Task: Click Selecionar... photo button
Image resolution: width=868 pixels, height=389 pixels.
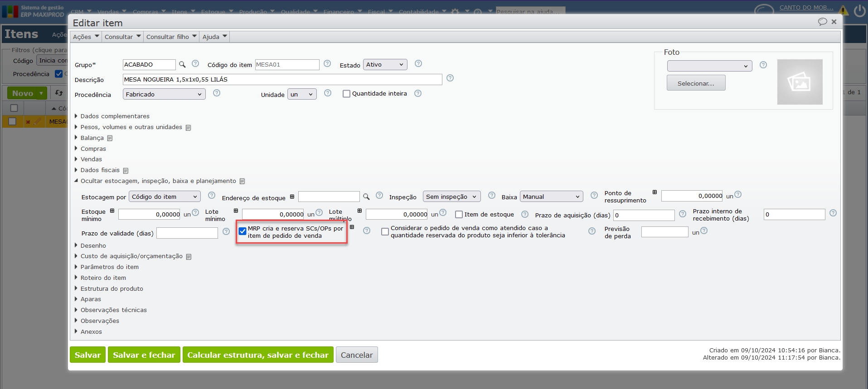Action: click(696, 83)
